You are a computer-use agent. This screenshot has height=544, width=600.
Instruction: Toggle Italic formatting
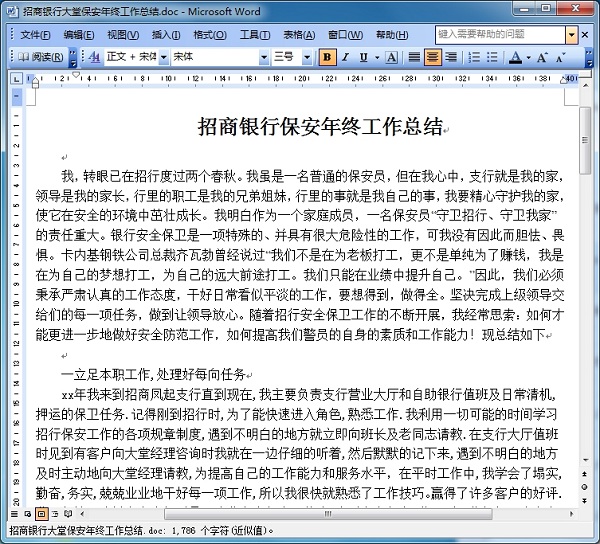pyautogui.click(x=345, y=57)
